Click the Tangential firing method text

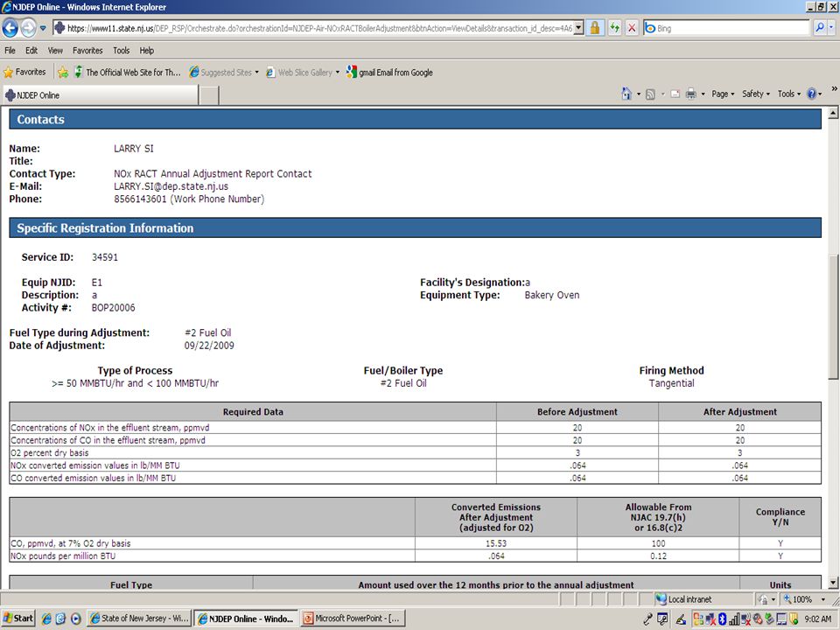(671, 383)
